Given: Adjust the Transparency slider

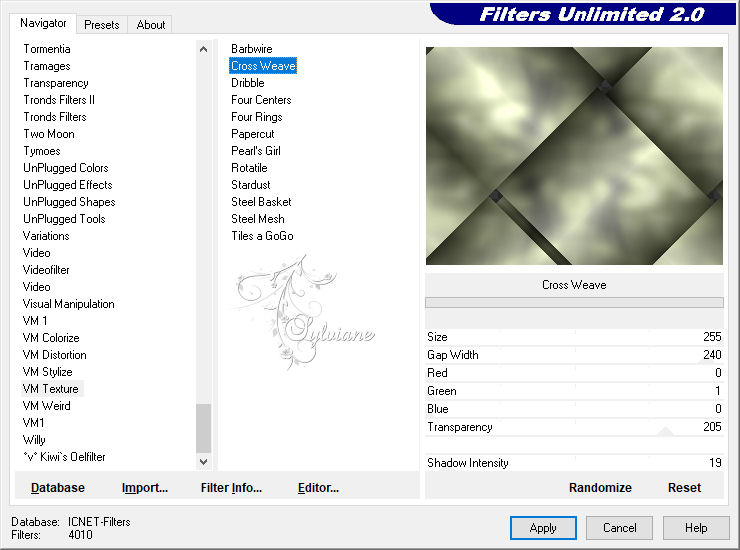Looking at the screenshot, I should pyautogui.click(x=574, y=427).
